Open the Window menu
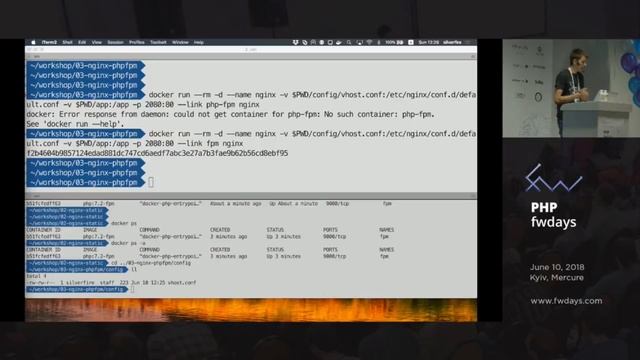This screenshot has height=360, width=640. point(180,42)
